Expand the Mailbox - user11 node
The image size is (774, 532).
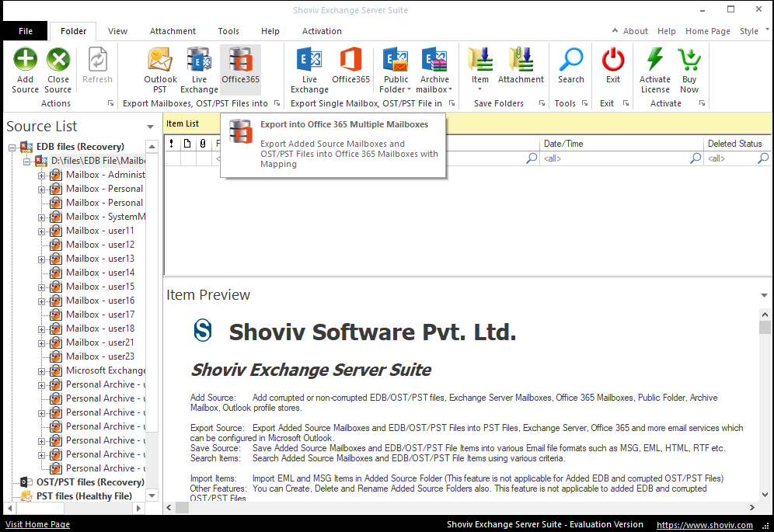tap(41, 231)
